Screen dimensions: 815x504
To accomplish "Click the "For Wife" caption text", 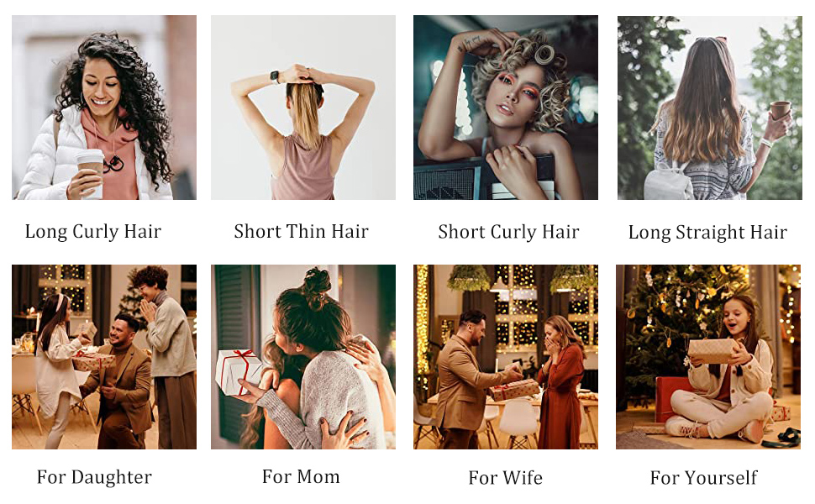I will [x=505, y=477].
